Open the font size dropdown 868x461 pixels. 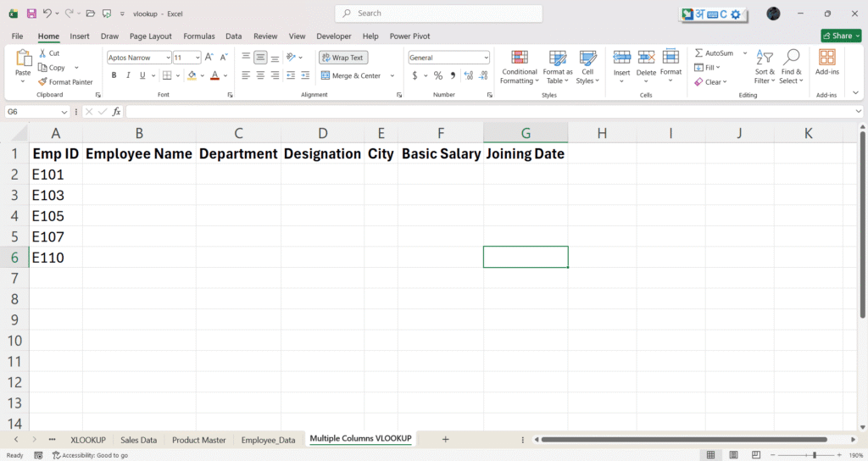(198, 58)
